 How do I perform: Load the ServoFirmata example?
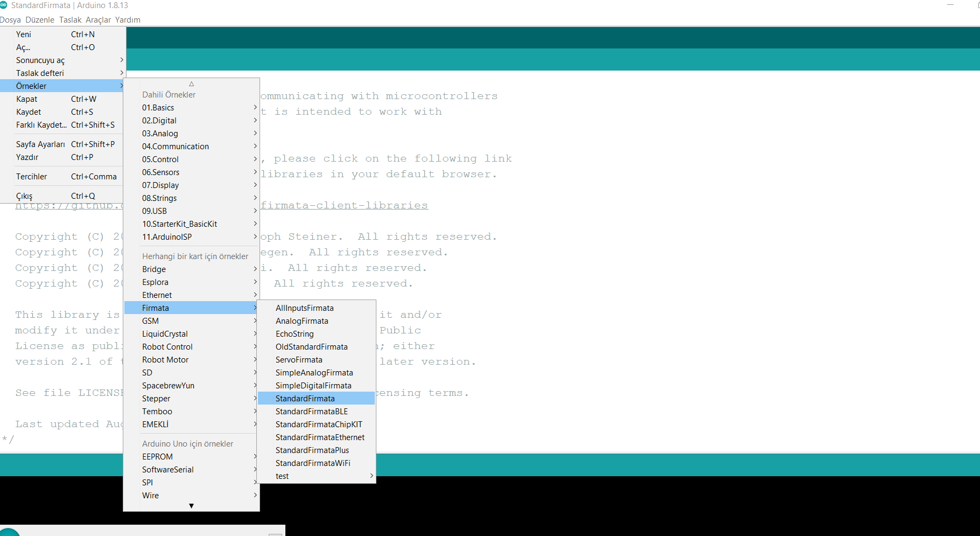[x=317, y=360]
